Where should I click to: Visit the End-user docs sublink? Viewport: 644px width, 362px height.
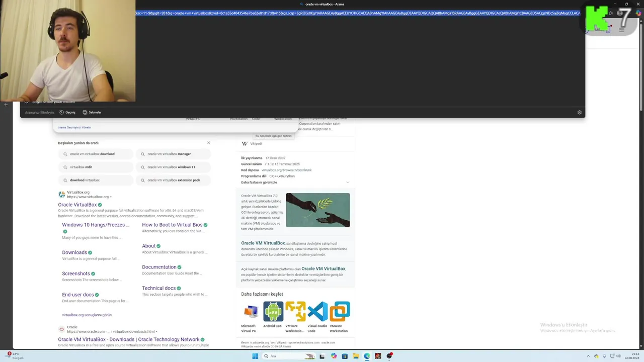[78, 295]
